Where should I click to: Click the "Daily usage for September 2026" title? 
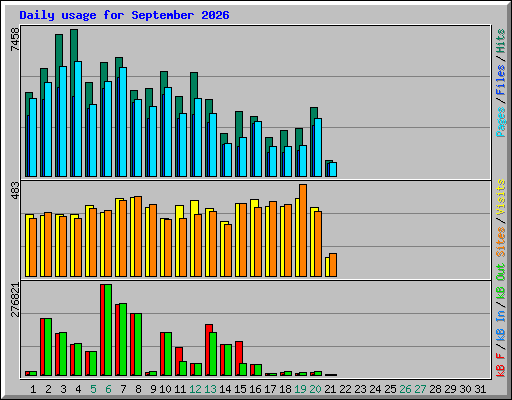[124, 15]
